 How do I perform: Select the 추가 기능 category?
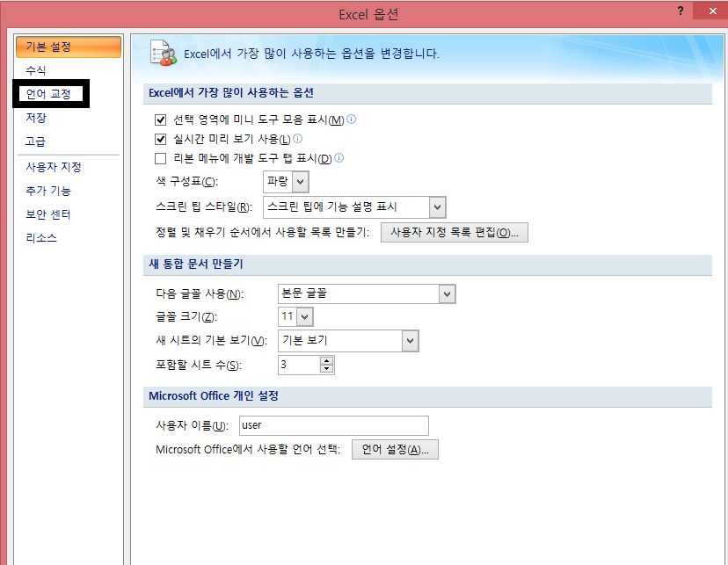click(48, 191)
